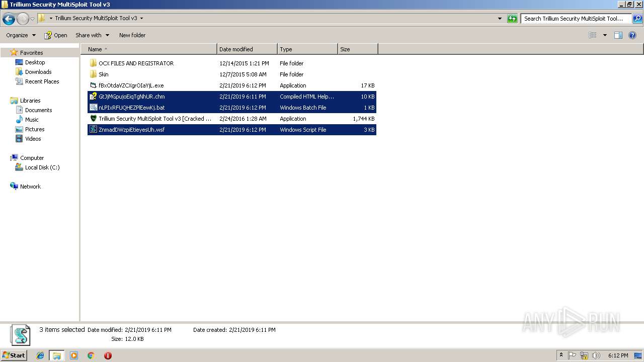The image size is (644, 362).
Task: Select Trillium Security MultiSploit Tool v3 application icon
Action: click(93, 119)
